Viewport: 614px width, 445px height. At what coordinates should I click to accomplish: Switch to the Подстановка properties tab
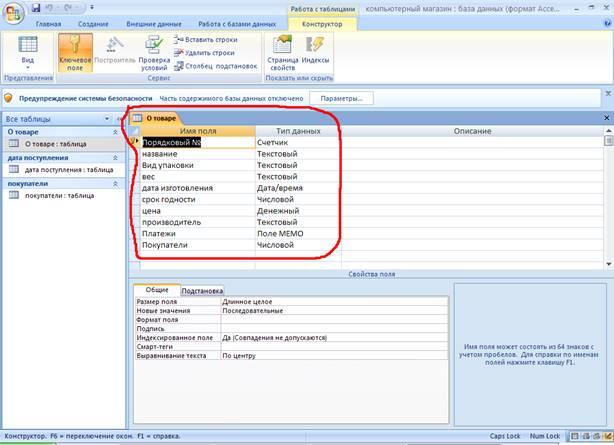(x=201, y=290)
